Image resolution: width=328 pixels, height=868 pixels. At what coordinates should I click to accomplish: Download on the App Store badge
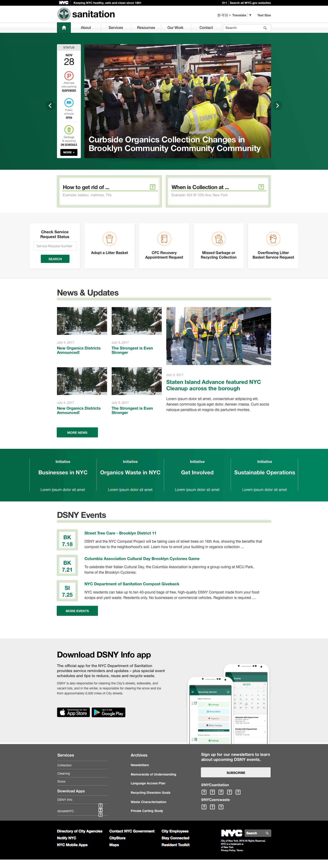point(73,712)
